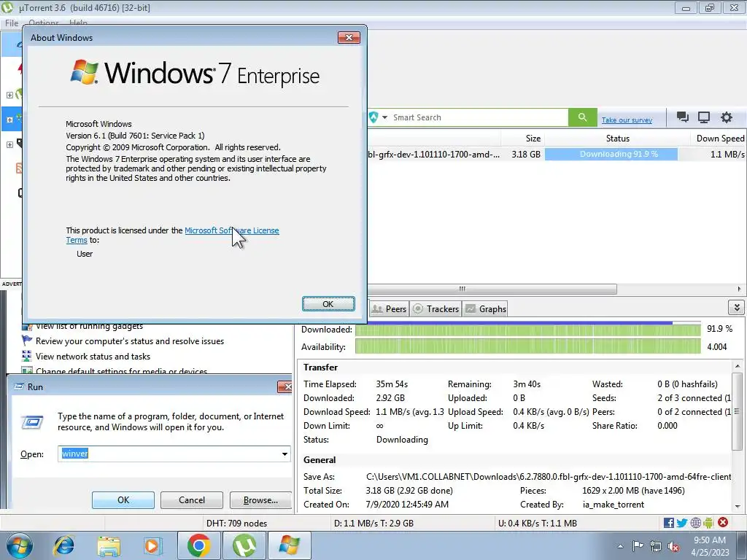Screen dimensions: 747x560
Task: Click the remote monitor icon in uTorrent toolbar
Action: [704, 117]
